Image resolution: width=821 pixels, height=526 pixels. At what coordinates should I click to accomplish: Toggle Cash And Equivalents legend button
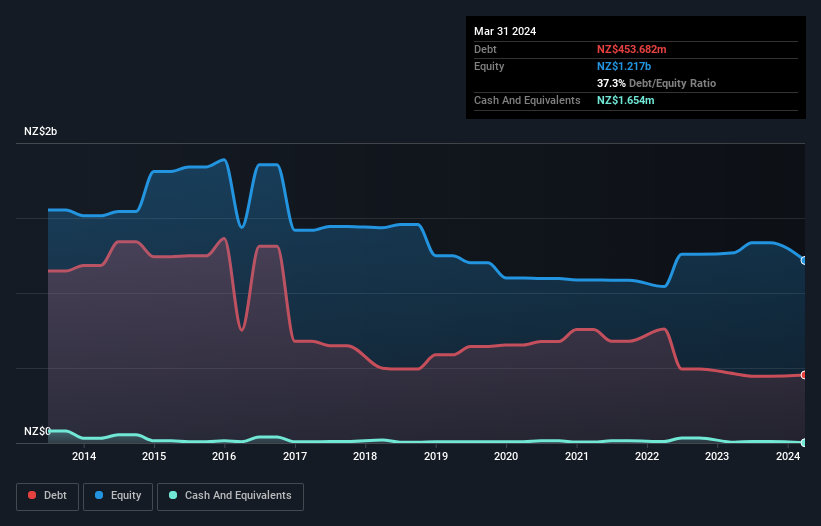point(230,496)
